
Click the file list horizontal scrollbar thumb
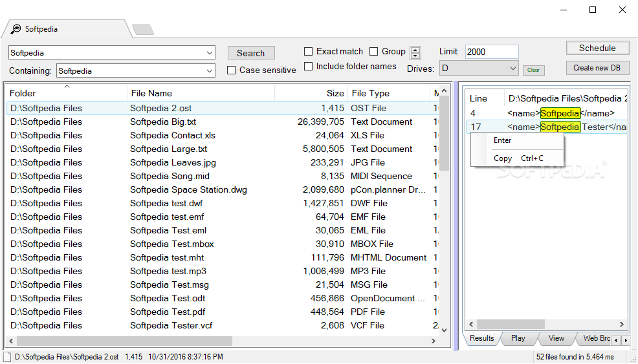[x=124, y=341]
